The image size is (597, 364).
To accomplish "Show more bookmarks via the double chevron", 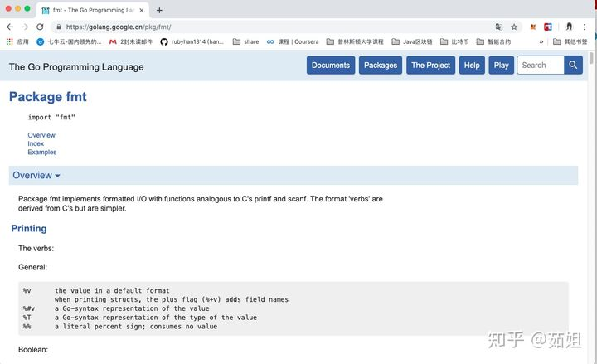I will 541,41.
